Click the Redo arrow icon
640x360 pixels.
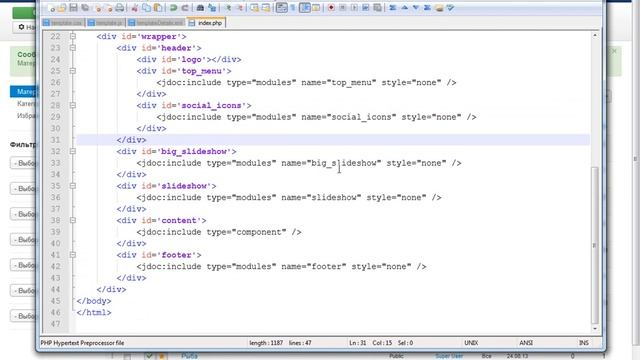tap(184, 8)
